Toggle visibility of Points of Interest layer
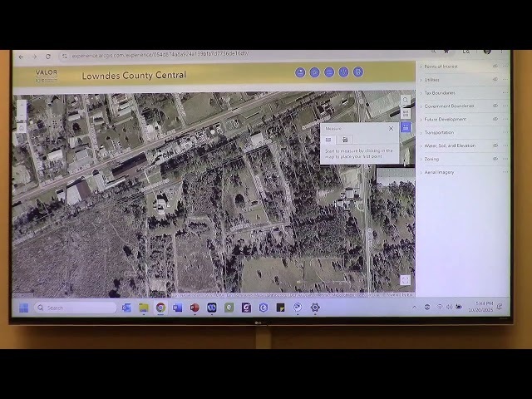This screenshot has width=532, height=399. coord(495,66)
